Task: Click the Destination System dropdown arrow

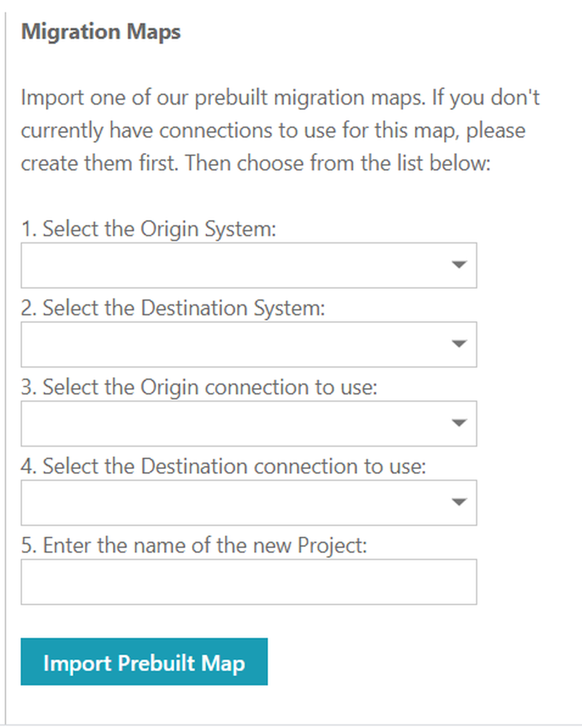Action: pyautogui.click(x=459, y=345)
